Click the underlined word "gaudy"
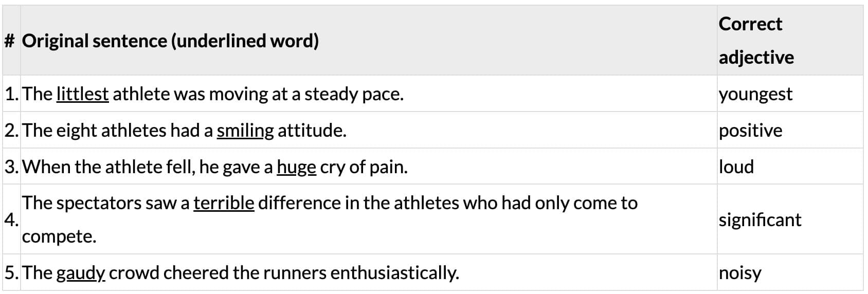Viewport: 868px width, 294px height. 81,273
